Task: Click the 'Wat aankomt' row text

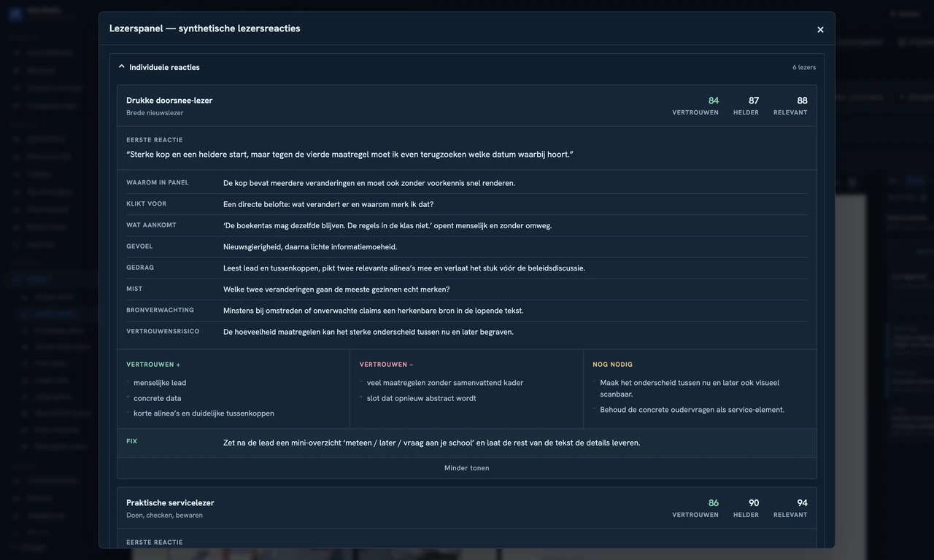Action: point(387,225)
